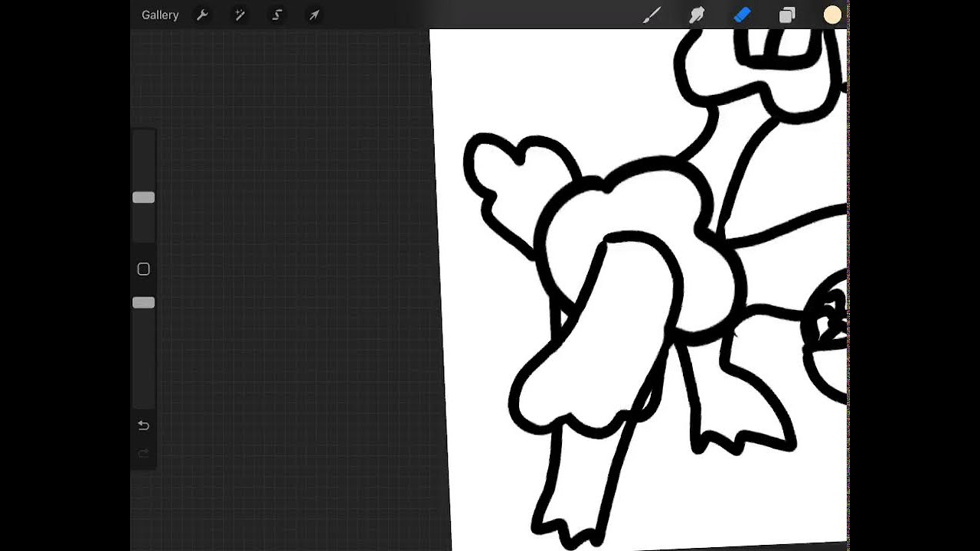Activate the Transform arrow tool
The width and height of the screenshot is (980, 551).
(x=314, y=15)
